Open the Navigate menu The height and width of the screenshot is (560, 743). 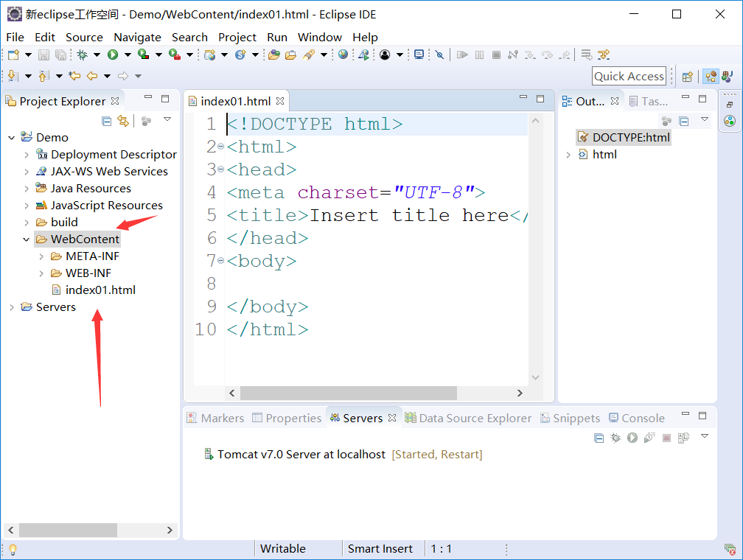click(137, 38)
